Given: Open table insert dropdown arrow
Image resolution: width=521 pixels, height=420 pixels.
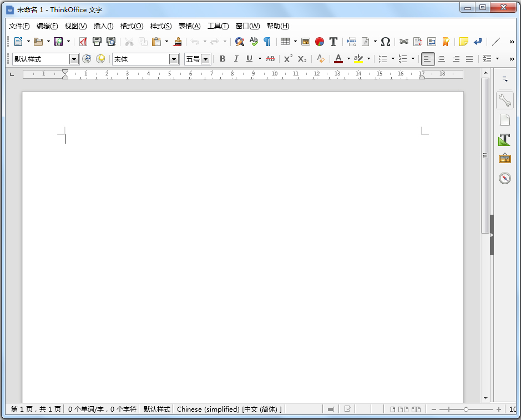Looking at the screenshot, I should [295, 42].
